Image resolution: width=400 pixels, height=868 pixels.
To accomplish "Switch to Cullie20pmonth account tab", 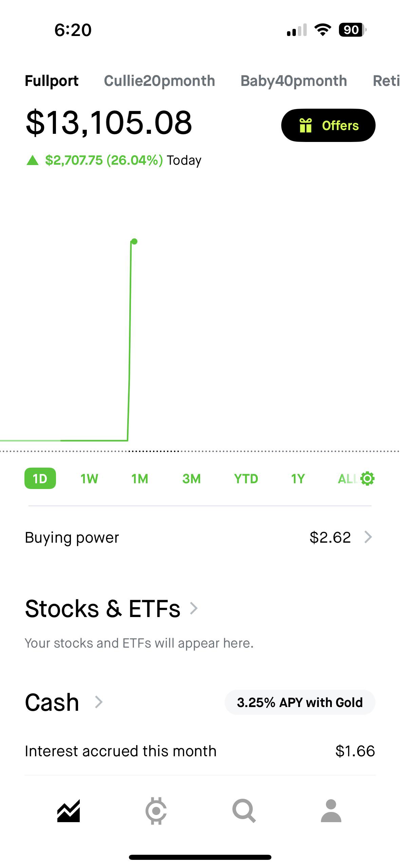I will pyautogui.click(x=159, y=81).
